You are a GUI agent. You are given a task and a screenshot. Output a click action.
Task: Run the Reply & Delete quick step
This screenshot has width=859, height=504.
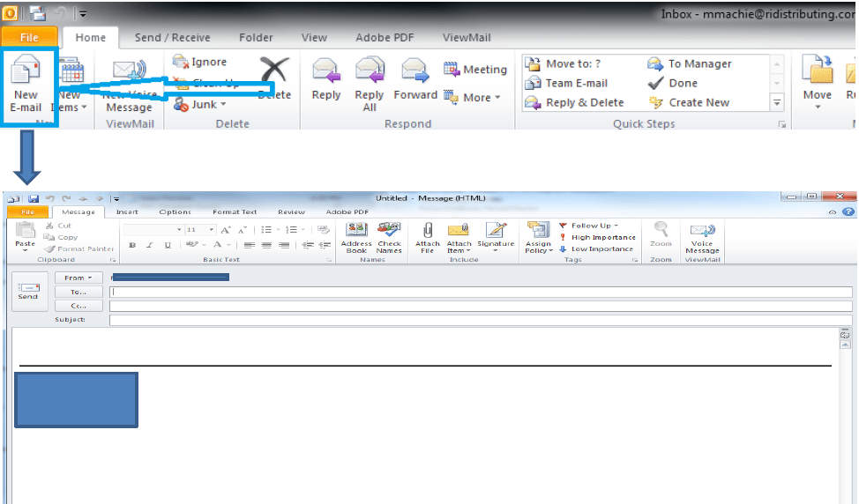[574, 102]
